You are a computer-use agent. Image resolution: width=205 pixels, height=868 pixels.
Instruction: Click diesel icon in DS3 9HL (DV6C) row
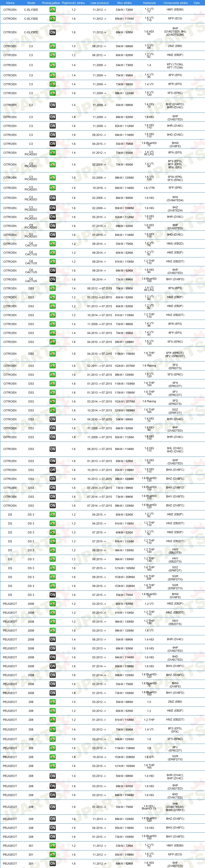52,449
